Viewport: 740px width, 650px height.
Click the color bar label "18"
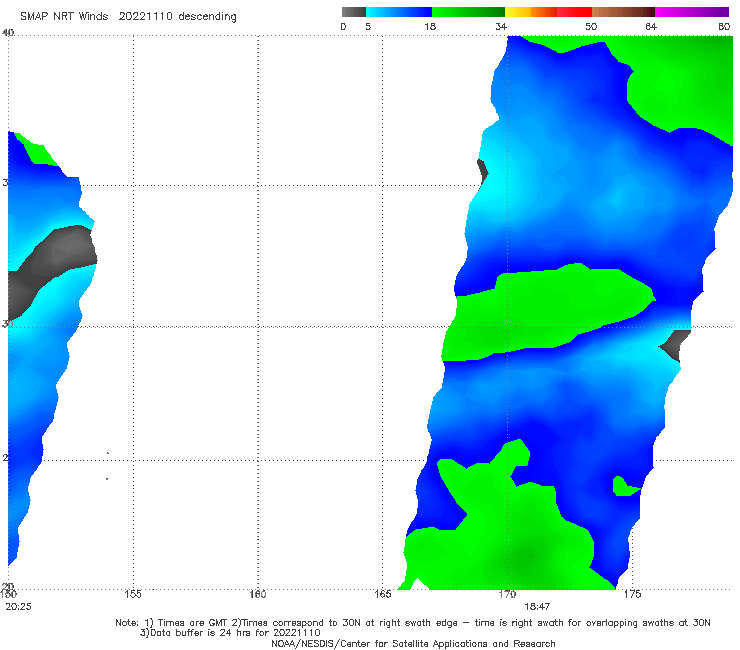430,26
